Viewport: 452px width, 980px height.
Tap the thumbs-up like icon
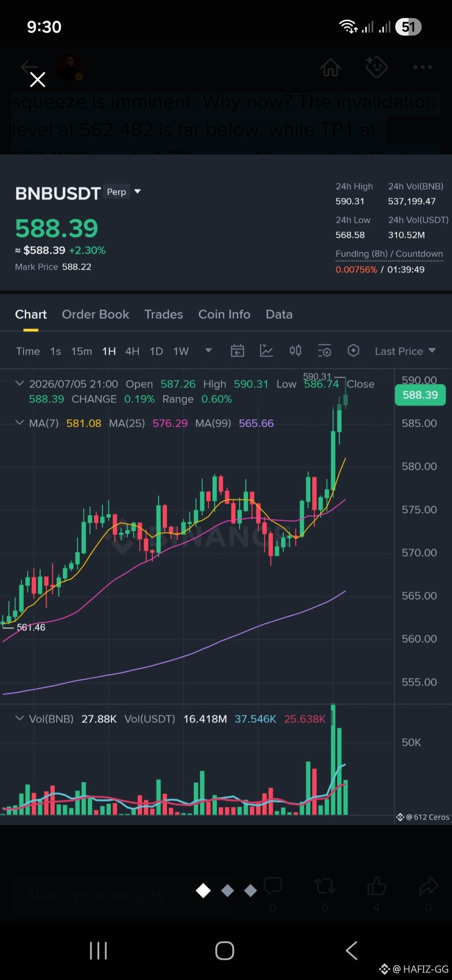[x=376, y=886]
